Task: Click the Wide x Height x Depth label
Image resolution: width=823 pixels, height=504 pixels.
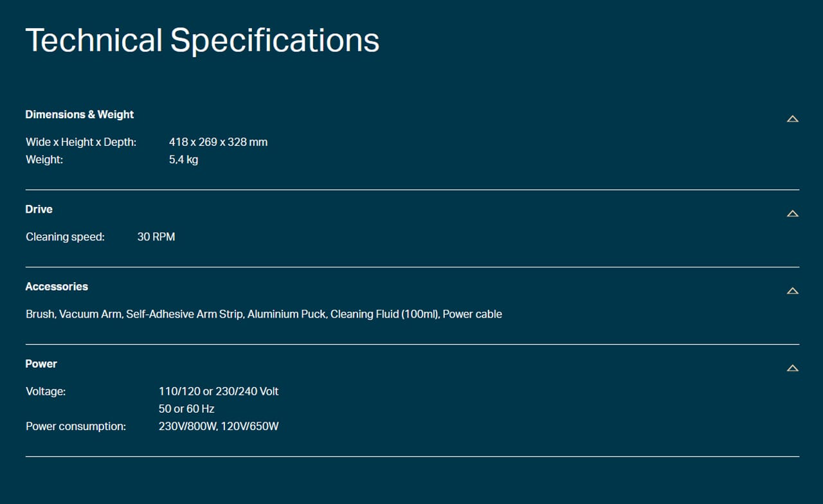Action: [81, 142]
